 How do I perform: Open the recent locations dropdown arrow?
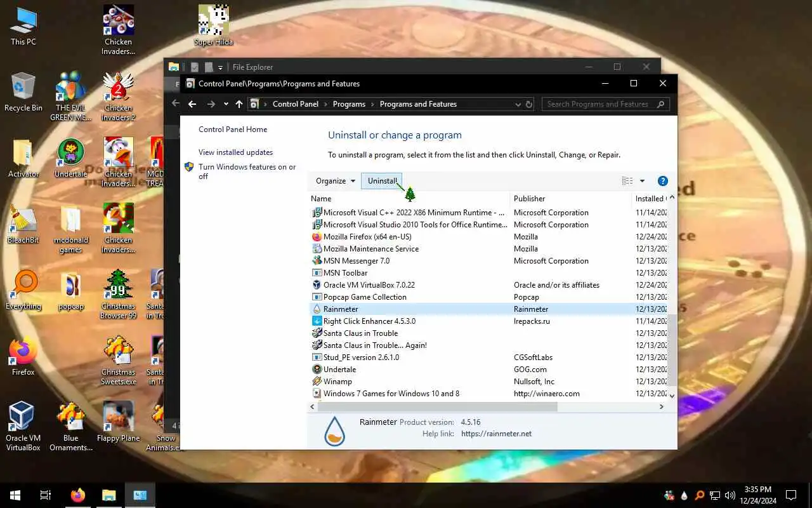click(225, 104)
